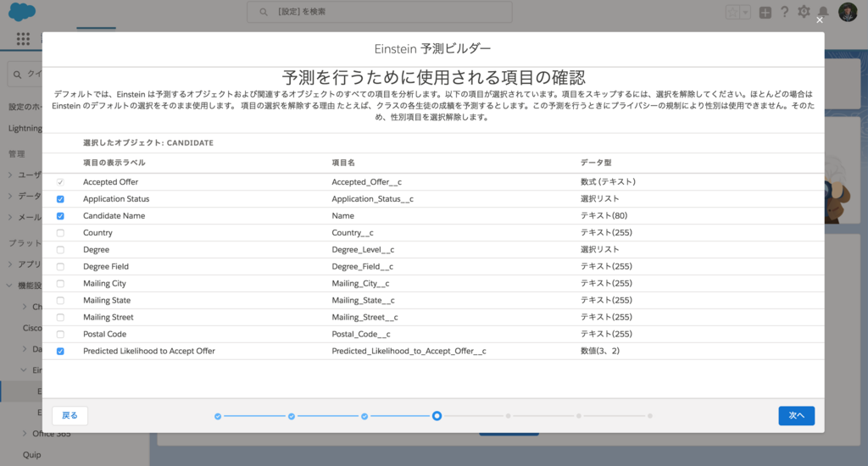
Task: Open the help question mark icon
Action: coord(784,12)
